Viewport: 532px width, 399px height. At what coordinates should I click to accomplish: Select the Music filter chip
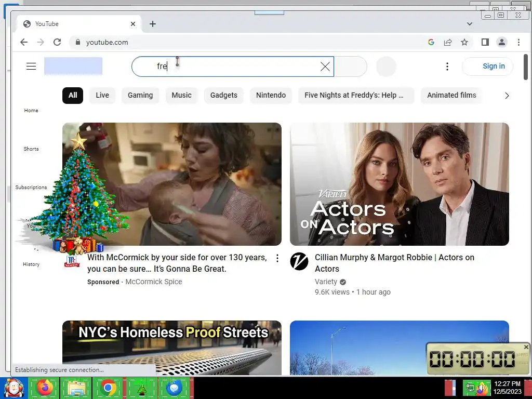point(181,96)
